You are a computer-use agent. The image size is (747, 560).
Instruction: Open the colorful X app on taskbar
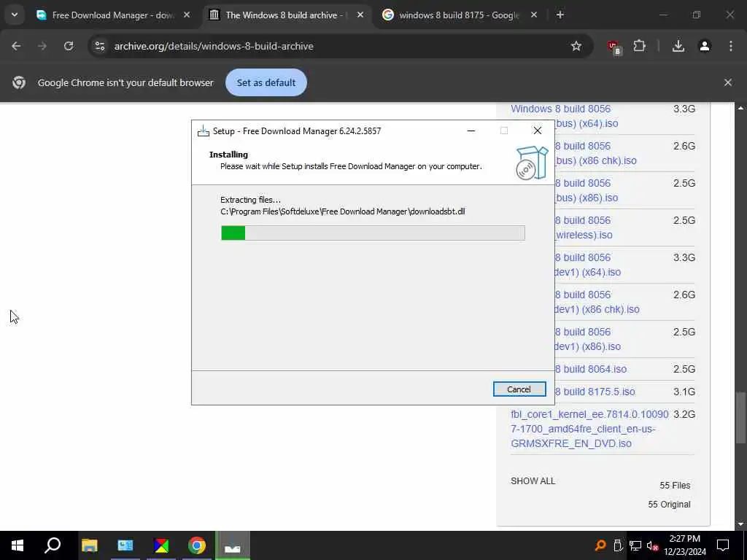pyautogui.click(x=161, y=545)
